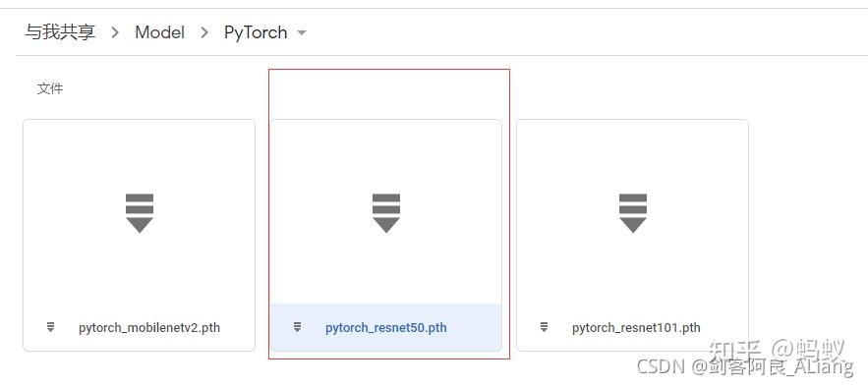Select large file icon of pytorch_resnet101.pth
This screenshot has height=387, width=868.
tap(633, 213)
